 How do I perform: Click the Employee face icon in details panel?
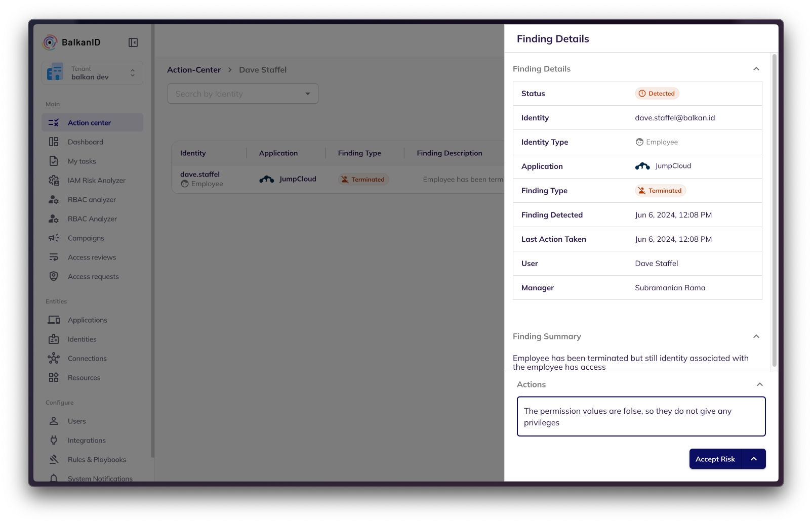point(639,142)
